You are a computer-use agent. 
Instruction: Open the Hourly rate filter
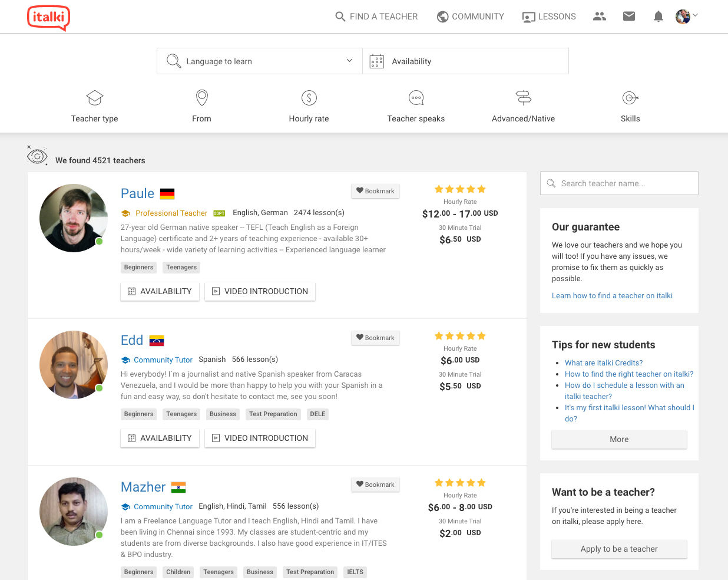(x=309, y=106)
